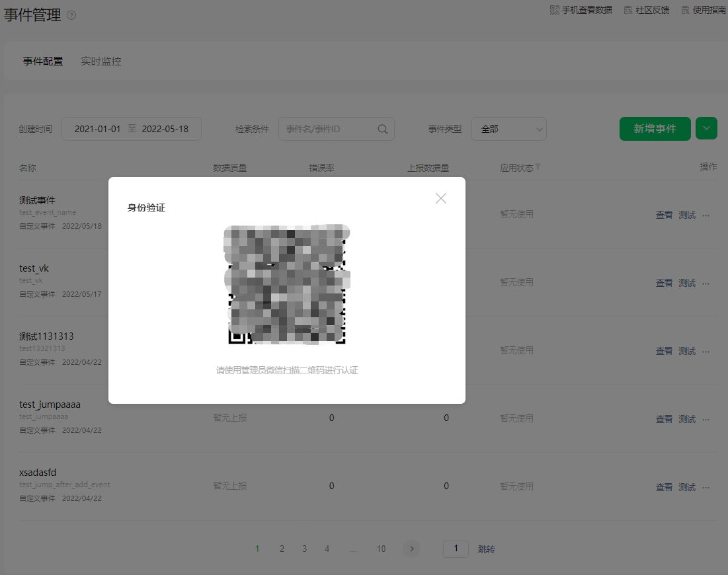
Task: Click 查看 for xsadasfd row
Action: 664,487
